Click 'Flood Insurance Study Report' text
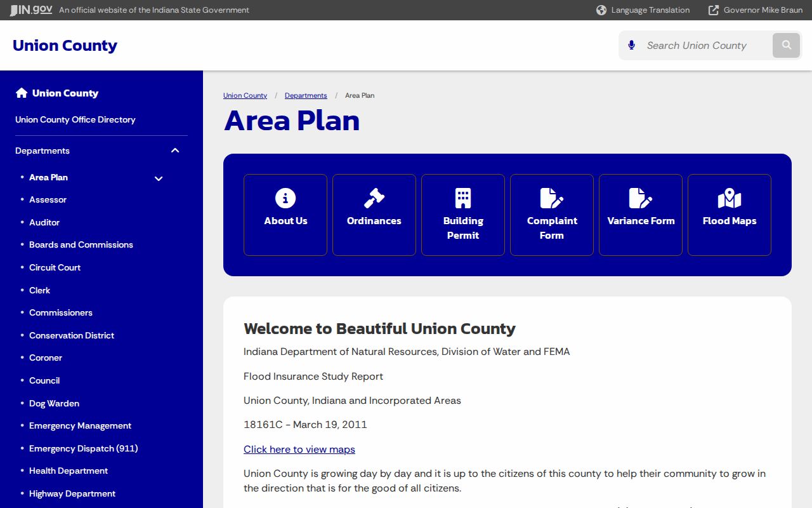 coord(313,376)
